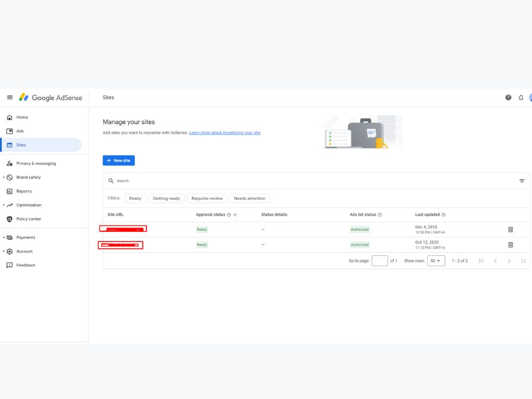Click the Ads.txt status column header
This screenshot has height=399, width=532.
pyautogui.click(x=363, y=215)
